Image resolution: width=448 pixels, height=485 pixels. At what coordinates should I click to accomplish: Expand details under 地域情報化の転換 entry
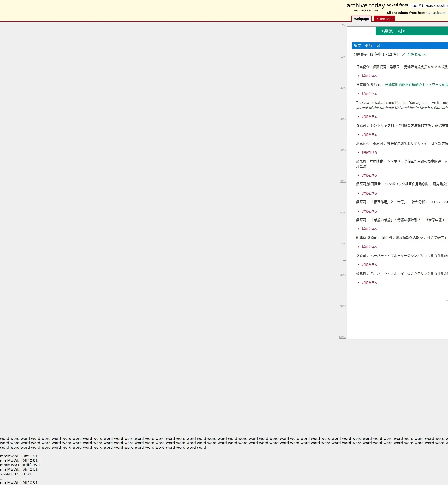point(369,247)
